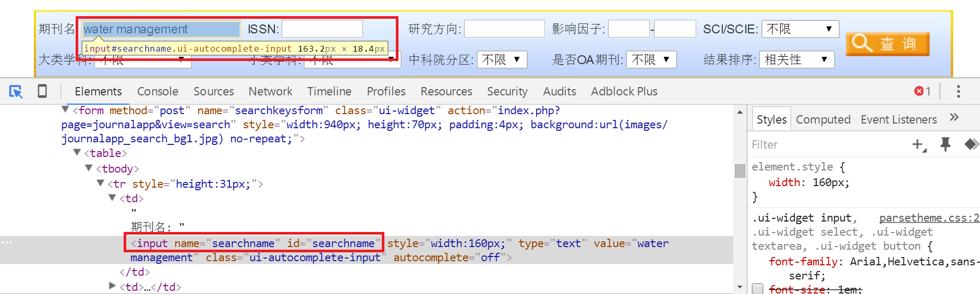This screenshot has height=294, width=980.
Task: Click the .ui-widget input selector text
Action: (x=804, y=218)
